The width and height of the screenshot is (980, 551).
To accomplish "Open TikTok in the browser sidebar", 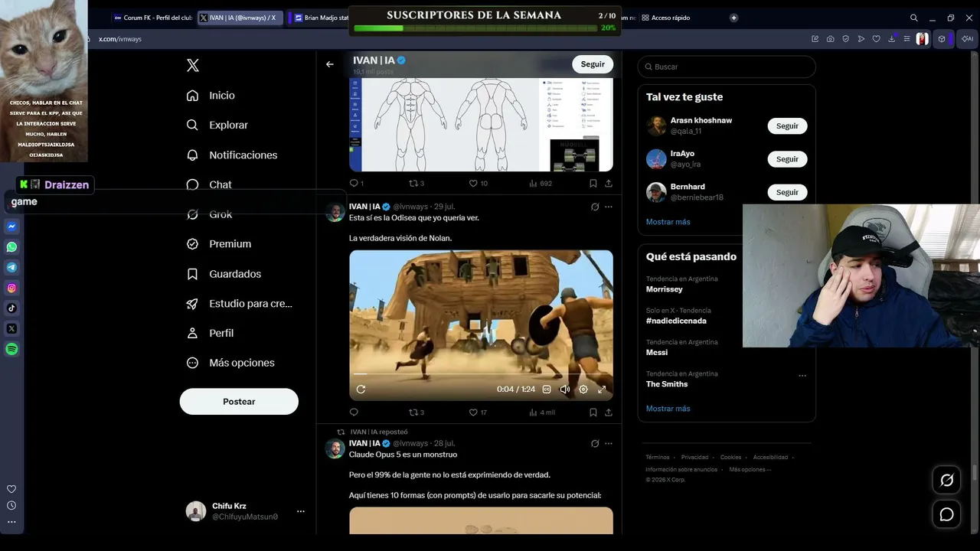I will coord(11,308).
